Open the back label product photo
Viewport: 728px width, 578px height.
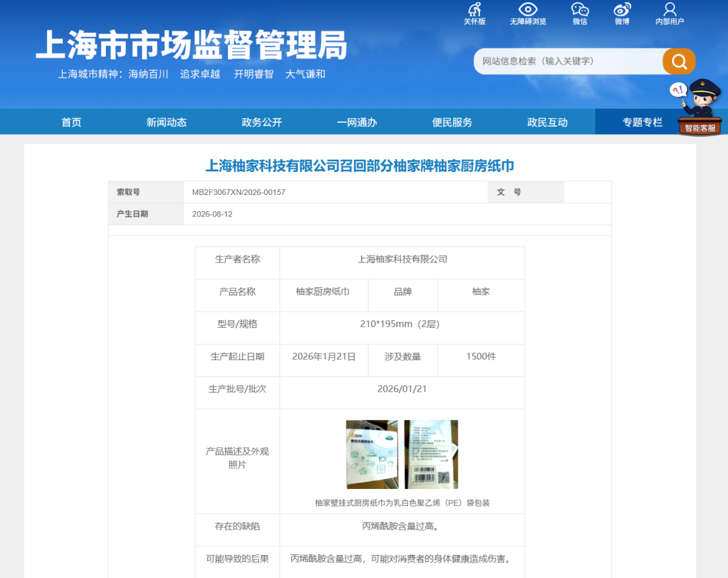(431, 454)
